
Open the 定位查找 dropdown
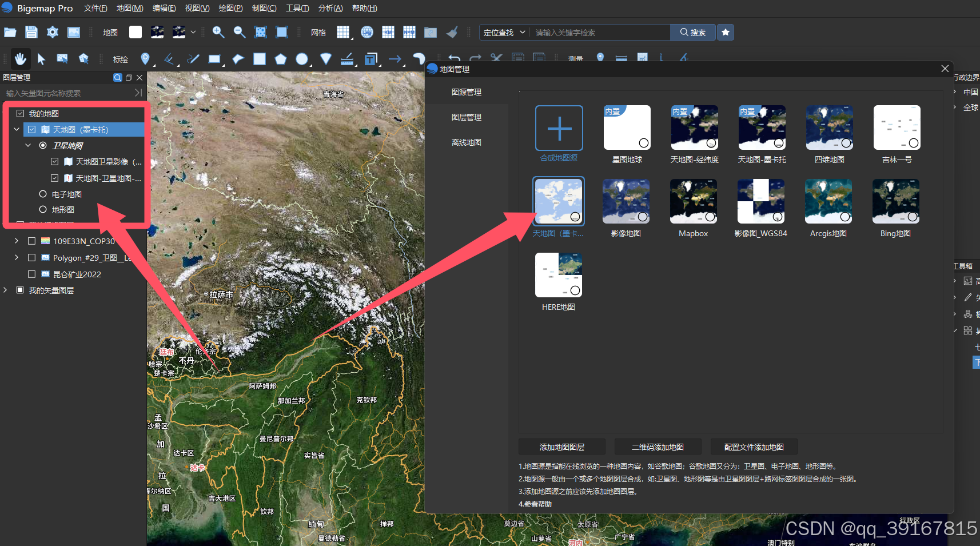point(504,33)
